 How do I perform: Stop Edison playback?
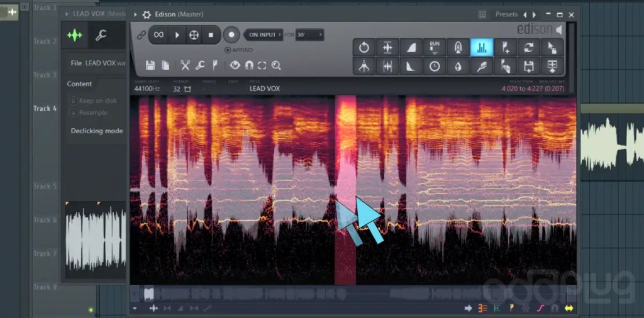pyautogui.click(x=211, y=35)
